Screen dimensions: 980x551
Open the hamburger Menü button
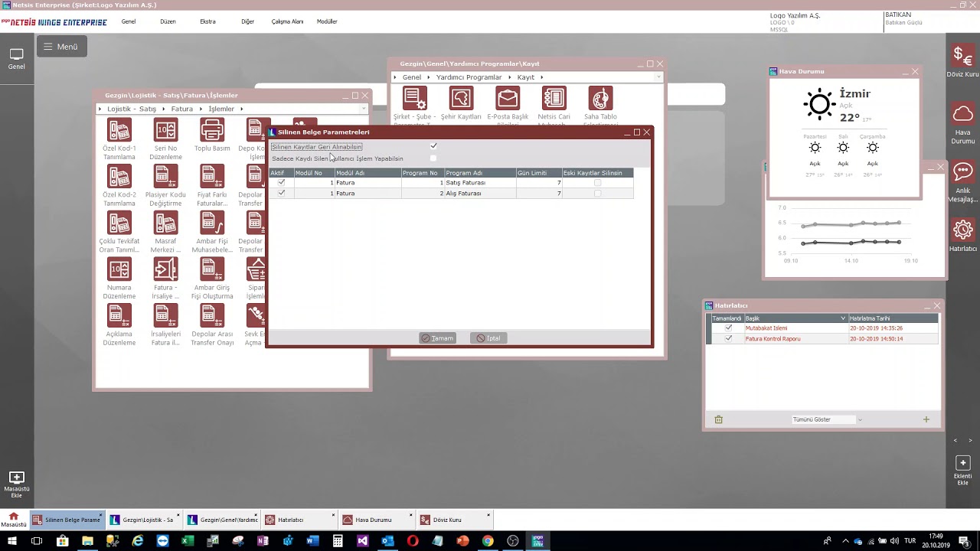[60, 47]
